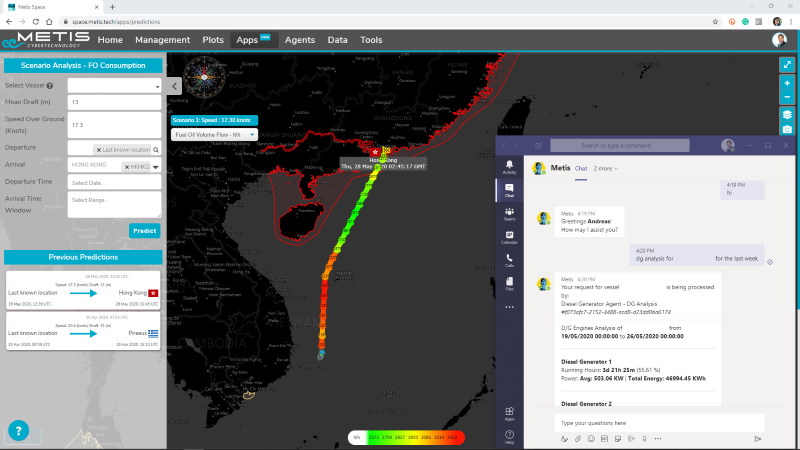Click the GIF icon in Teams compose bar

click(604, 439)
